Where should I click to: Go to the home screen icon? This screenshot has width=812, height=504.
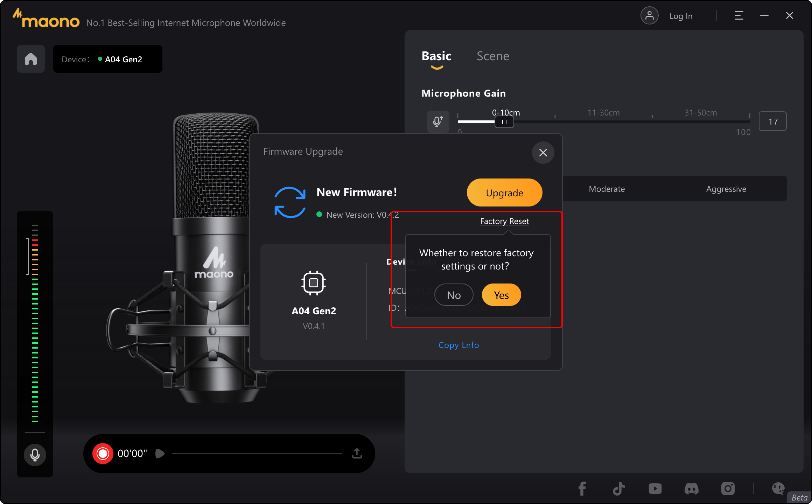[x=31, y=59]
